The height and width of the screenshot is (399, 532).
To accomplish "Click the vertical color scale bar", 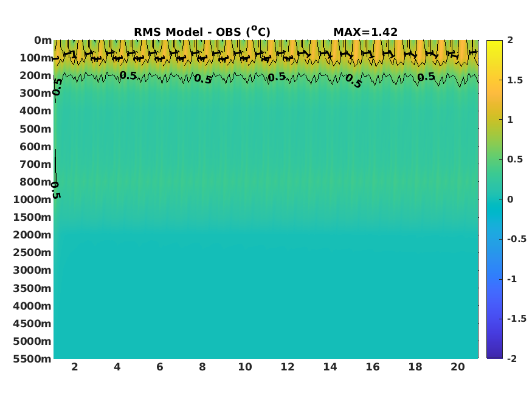I will tap(494, 199).
